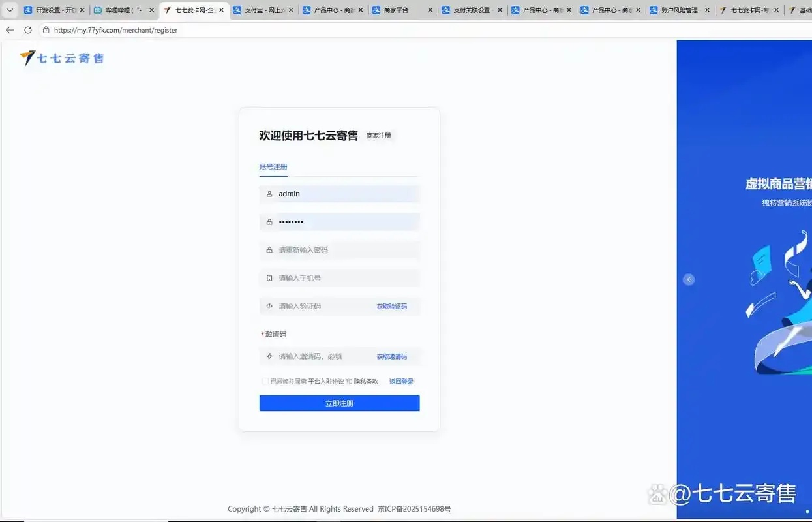Click the 请重新输入密码 confirm password field
Screen dimensions: 812x522
point(339,250)
